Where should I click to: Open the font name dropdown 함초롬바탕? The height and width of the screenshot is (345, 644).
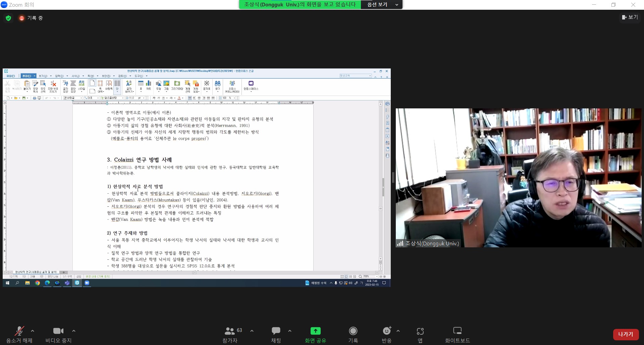coord(112,98)
